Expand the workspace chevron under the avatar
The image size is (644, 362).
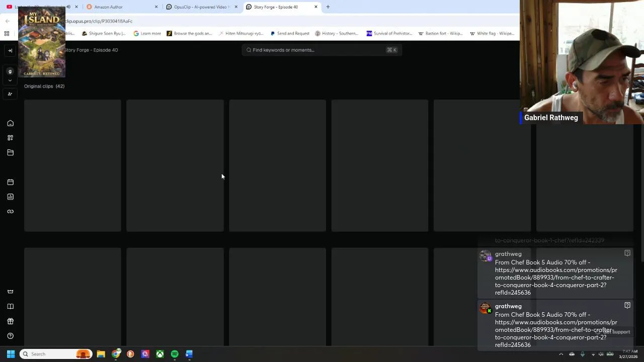(10, 80)
